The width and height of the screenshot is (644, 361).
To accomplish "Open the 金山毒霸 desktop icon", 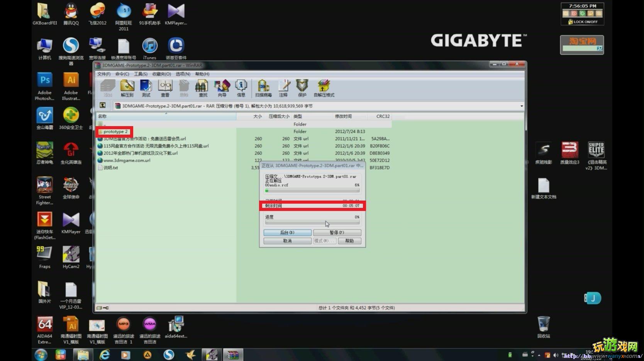I will (45, 118).
